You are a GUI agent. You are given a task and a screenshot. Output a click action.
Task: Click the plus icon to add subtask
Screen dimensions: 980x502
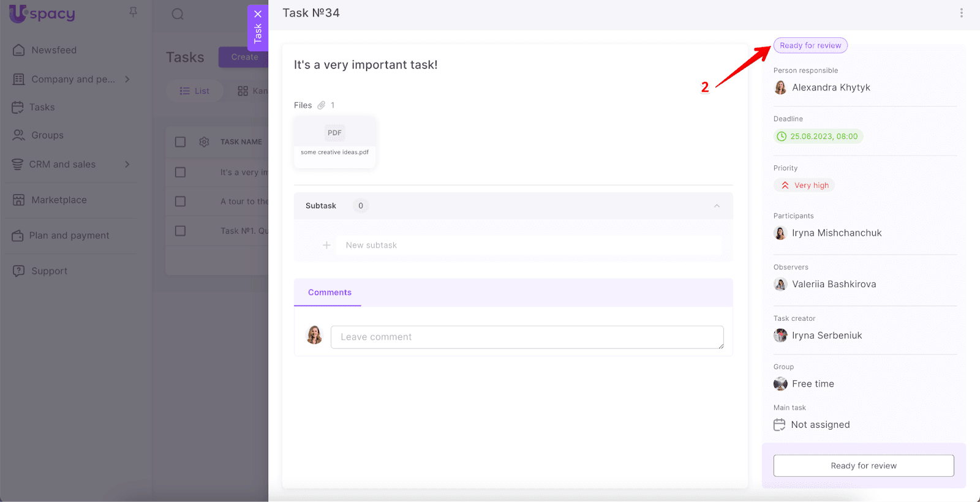point(326,245)
